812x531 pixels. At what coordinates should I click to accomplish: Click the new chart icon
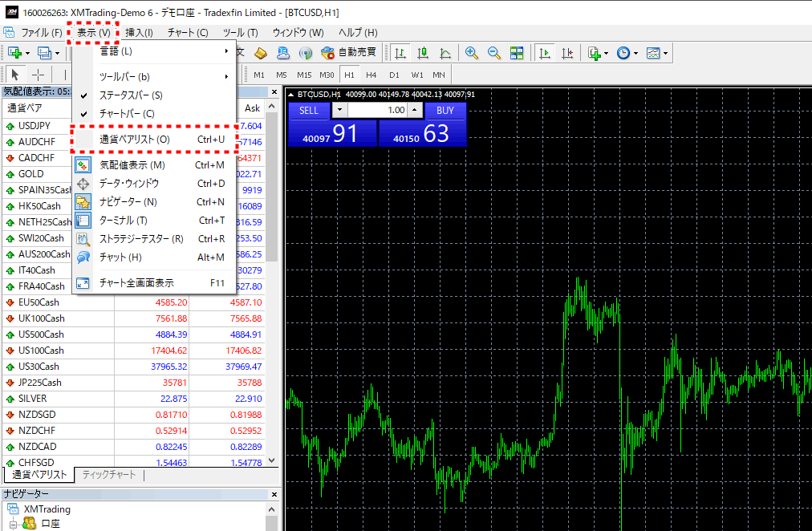14,53
